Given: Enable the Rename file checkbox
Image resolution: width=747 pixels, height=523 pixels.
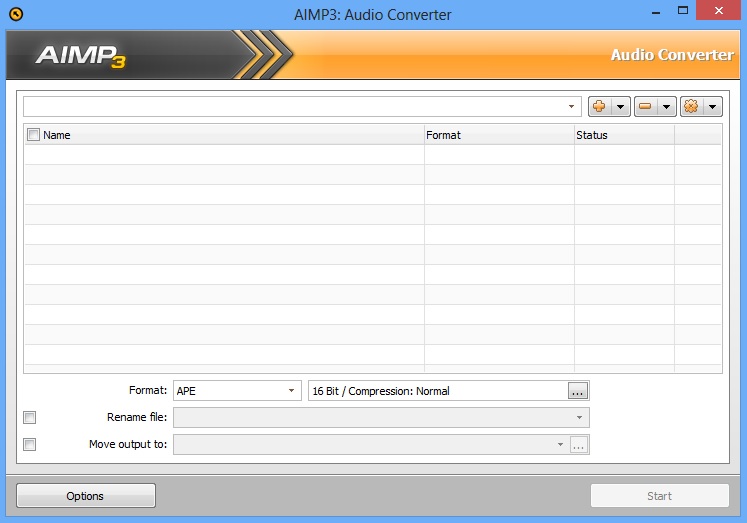Looking at the screenshot, I should 30,418.
